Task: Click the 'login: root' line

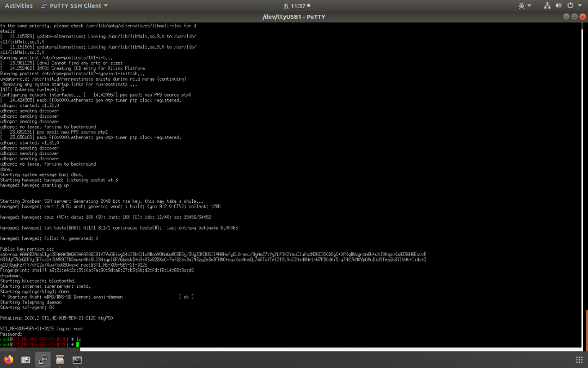Action: point(42,329)
